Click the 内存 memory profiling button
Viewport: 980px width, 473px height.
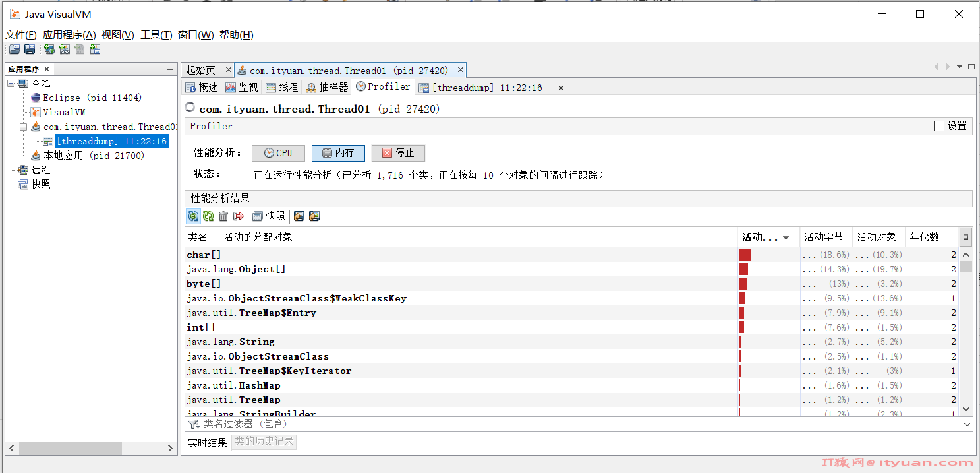pyautogui.click(x=338, y=153)
